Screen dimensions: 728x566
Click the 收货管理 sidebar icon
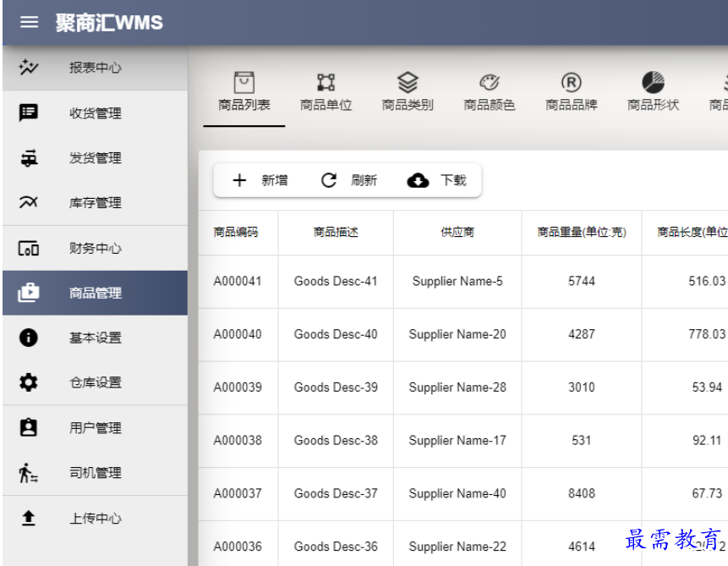(30, 113)
